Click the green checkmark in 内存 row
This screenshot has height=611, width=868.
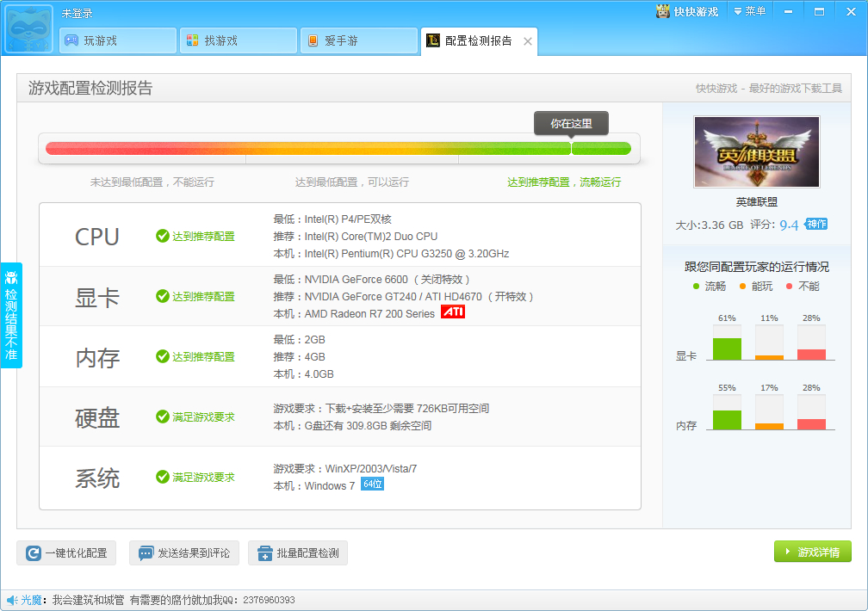[162, 356]
